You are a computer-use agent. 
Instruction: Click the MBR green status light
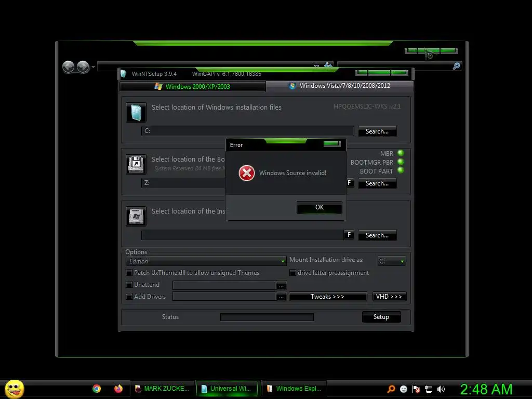tap(401, 153)
